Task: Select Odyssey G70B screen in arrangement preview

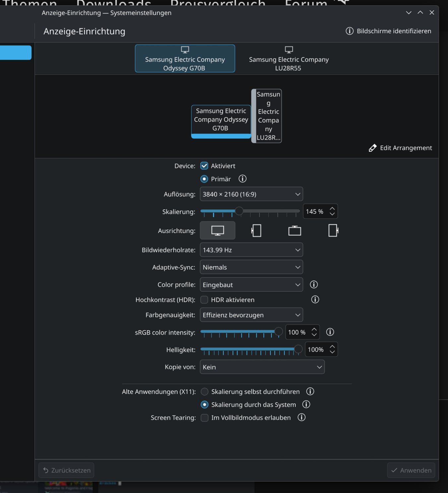Action: [221, 121]
